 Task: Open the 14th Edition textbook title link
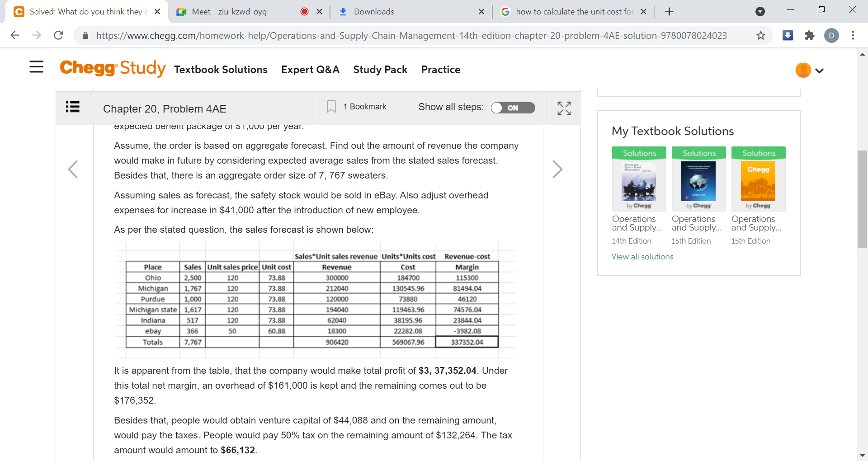click(637, 223)
